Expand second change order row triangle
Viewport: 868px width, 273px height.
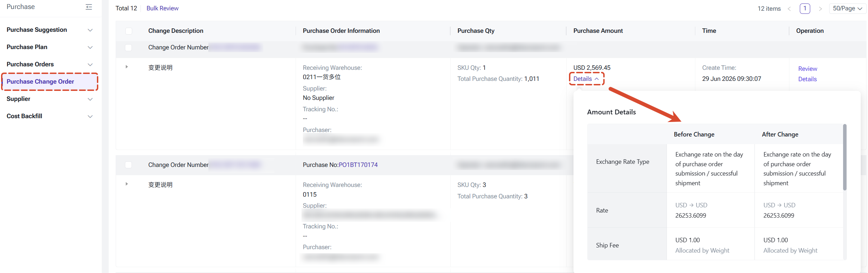point(127,184)
